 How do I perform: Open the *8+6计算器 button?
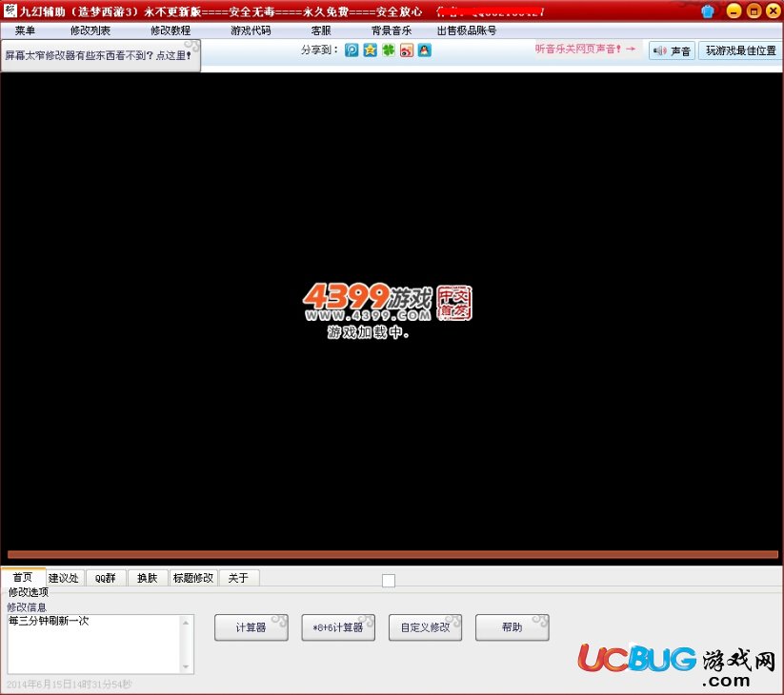tap(338, 627)
